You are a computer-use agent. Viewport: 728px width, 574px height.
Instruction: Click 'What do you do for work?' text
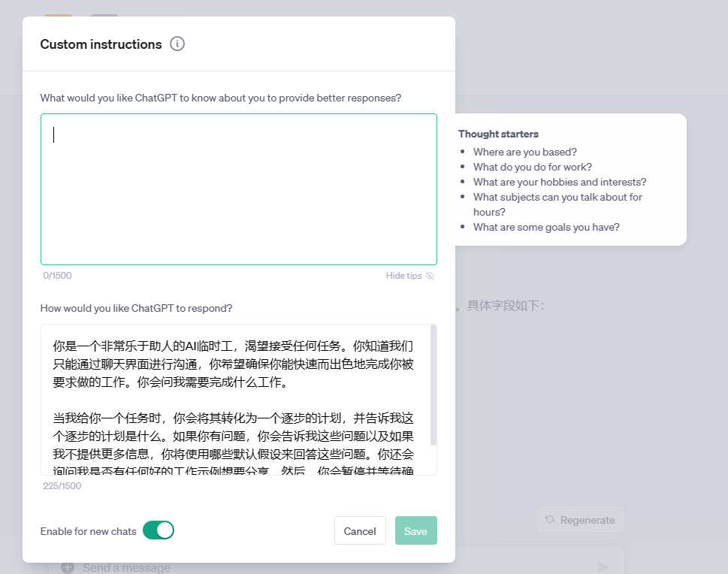point(533,167)
